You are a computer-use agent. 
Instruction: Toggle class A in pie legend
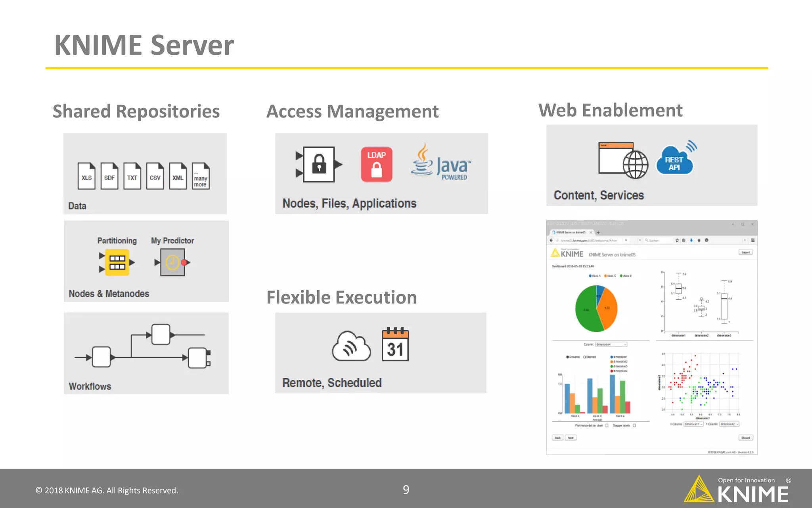click(595, 276)
